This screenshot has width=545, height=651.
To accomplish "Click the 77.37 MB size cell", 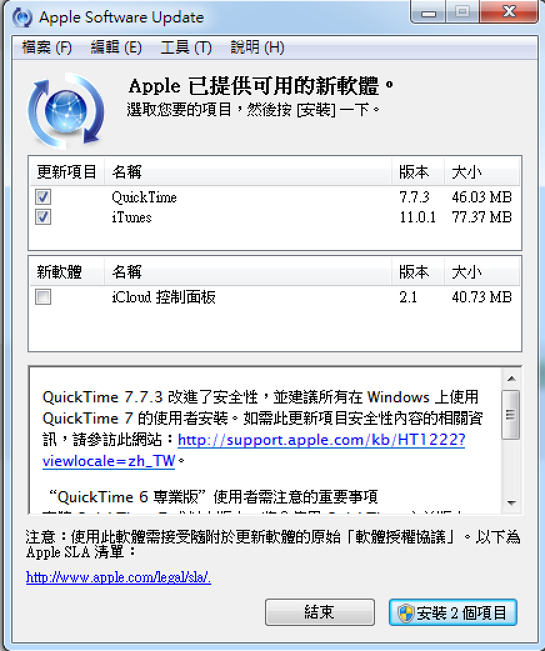I will tap(482, 217).
